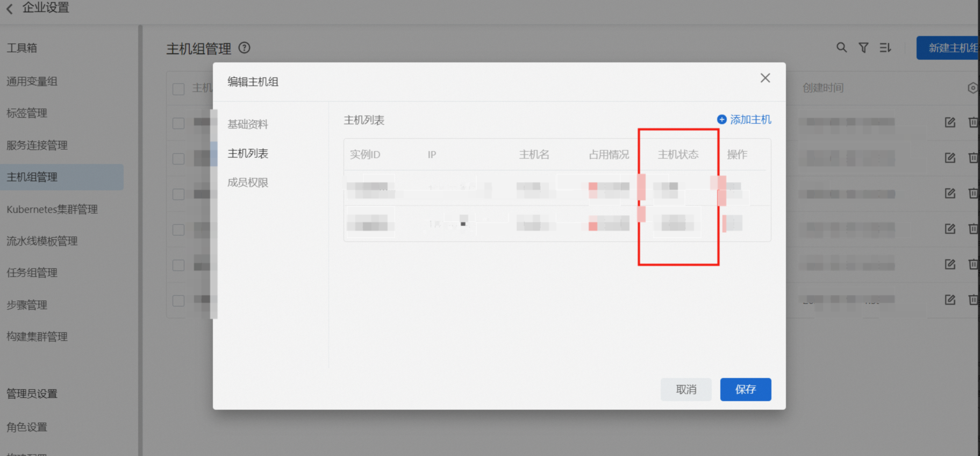Select 主机列表 tab in dialog
The height and width of the screenshot is (456, 980).
click(x=248, y=153)
